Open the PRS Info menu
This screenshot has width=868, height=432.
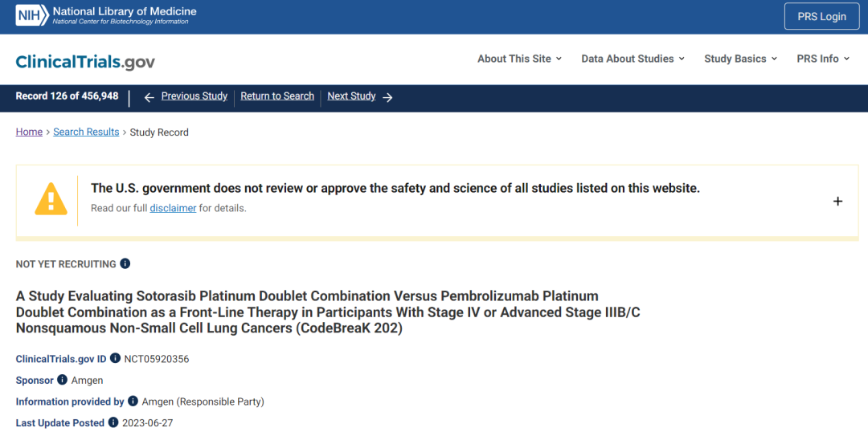[x=823, y=59]
